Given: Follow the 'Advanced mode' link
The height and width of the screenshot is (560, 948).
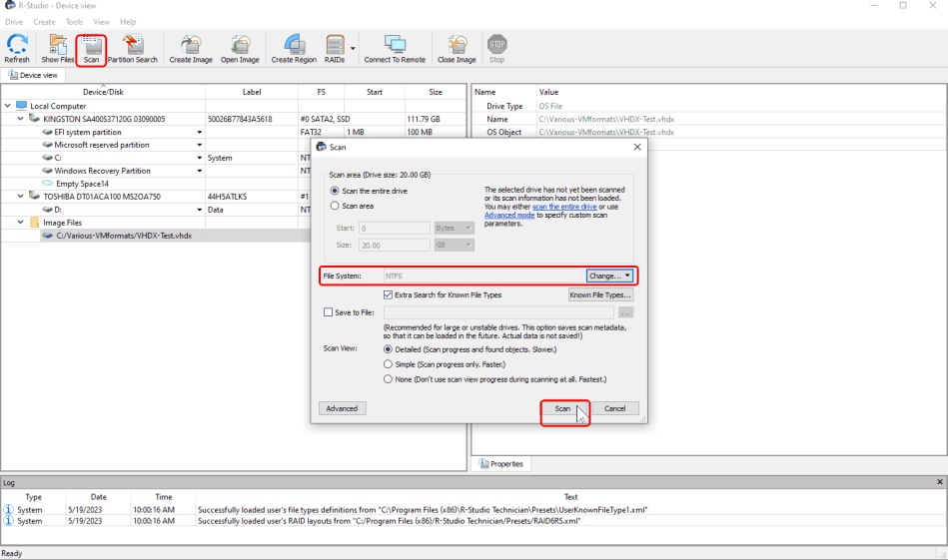Looking at the screenshot, I should click(509, 215).
